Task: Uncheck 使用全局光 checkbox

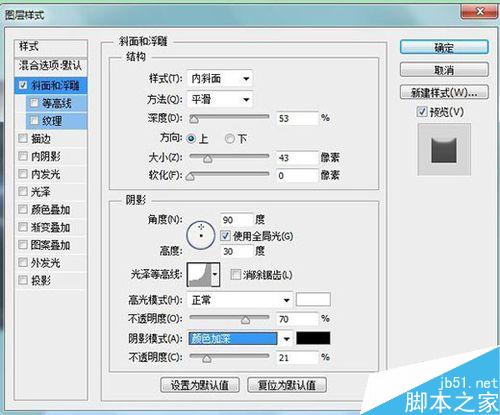Action: tap(225, 236)
